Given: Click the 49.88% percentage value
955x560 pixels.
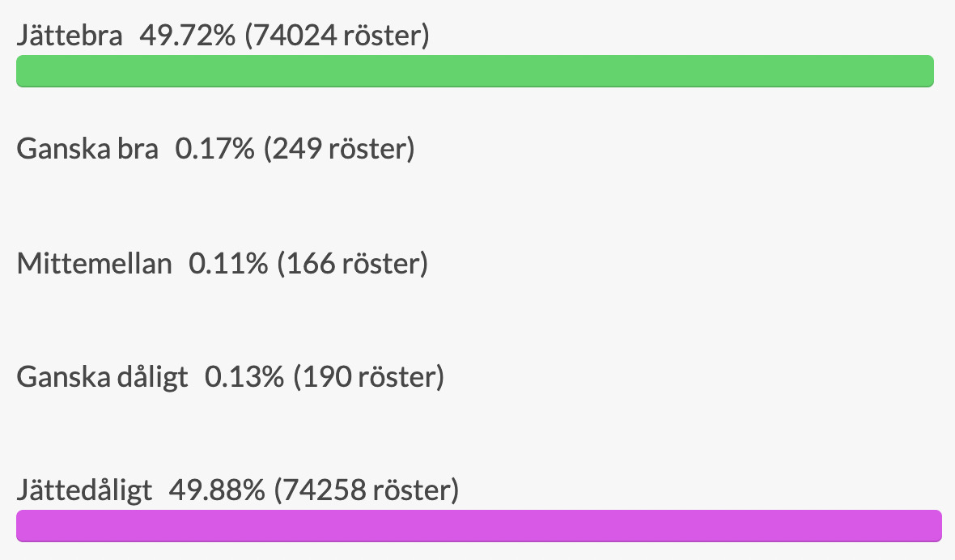Looking at the screenshot, I should point(217,490).
